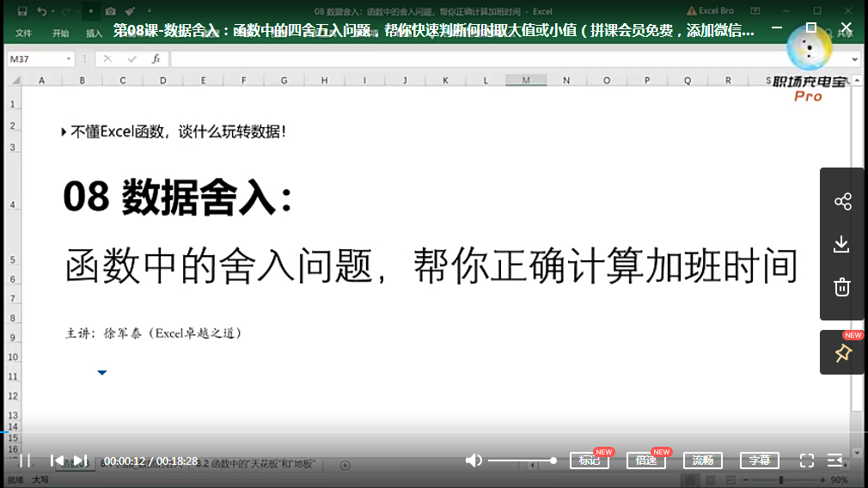Viewport: 868px width, 488px height.
Task: Click the video progress bar at bottom
Action: pos(434,432)
